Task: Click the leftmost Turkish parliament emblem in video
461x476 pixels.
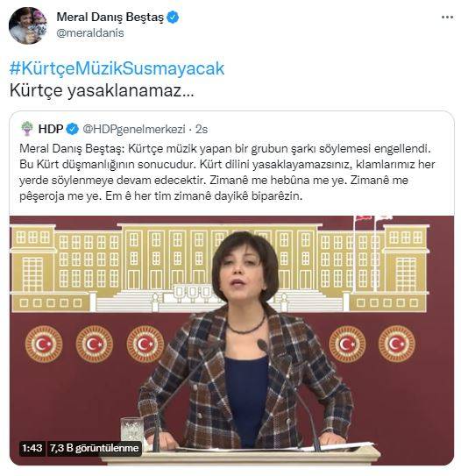Action: pyautogui.click(x=44, y=344)
